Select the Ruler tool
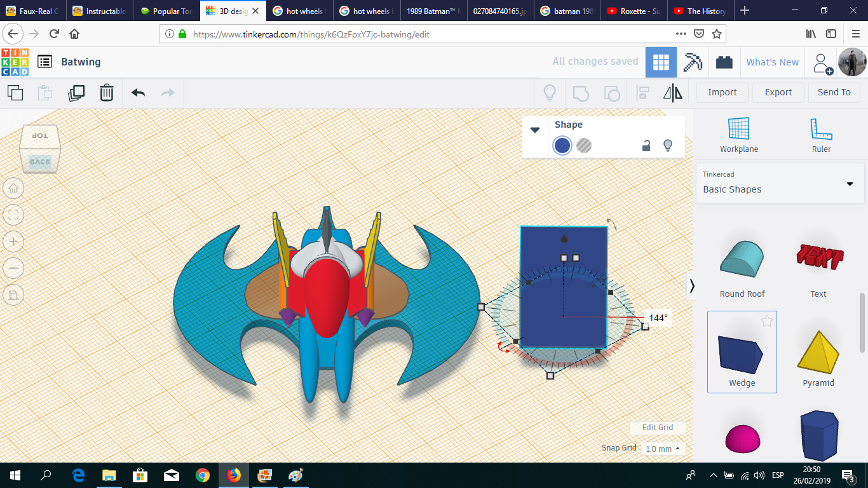 tap(820, 134)
